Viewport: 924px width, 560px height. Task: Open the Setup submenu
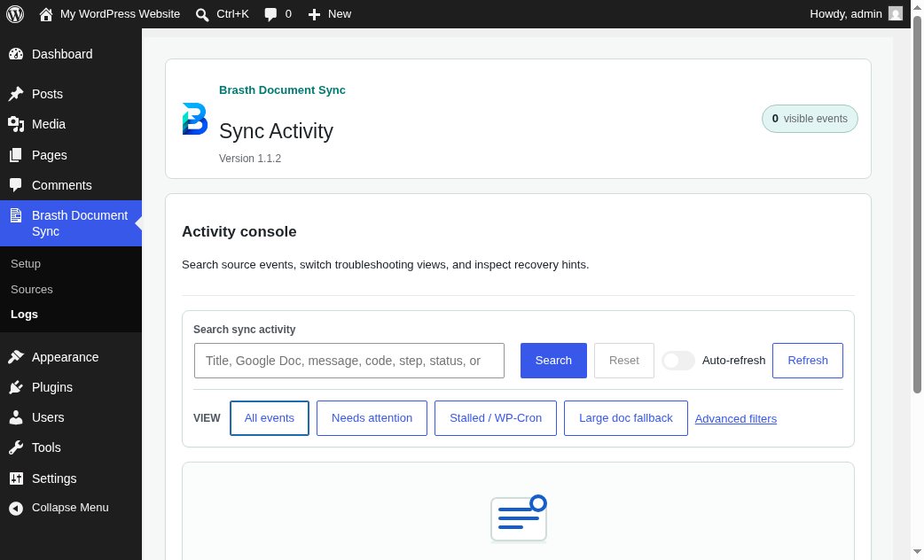pyautogui.click(x=26, y=264)
